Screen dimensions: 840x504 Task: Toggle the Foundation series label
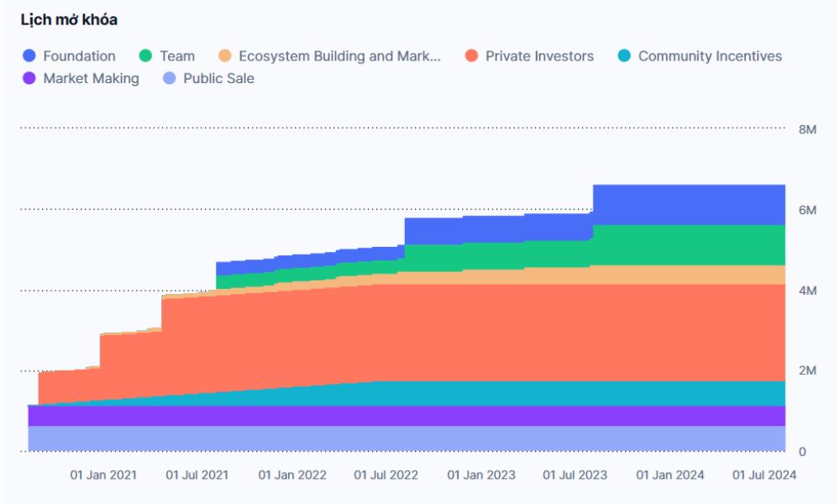point(79,56)
